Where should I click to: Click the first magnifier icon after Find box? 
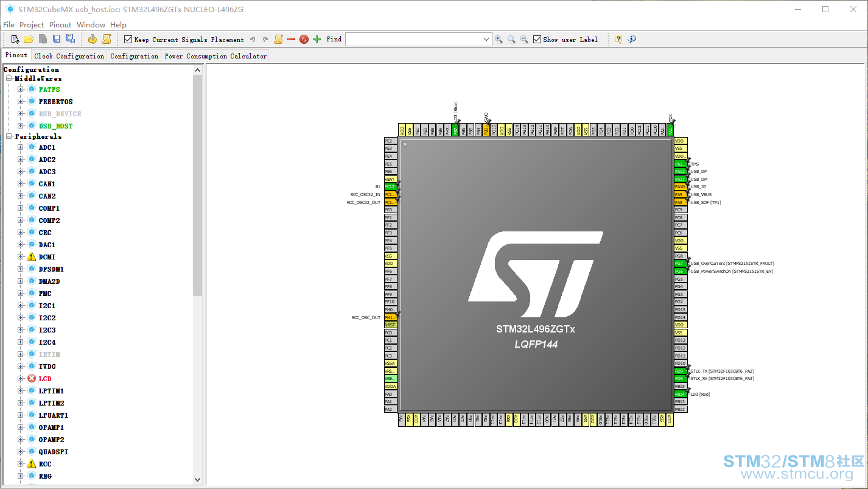point(499,40)
